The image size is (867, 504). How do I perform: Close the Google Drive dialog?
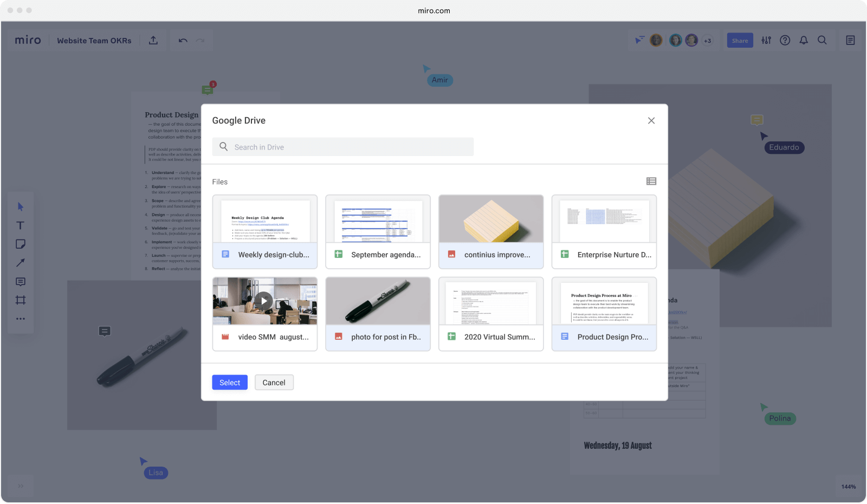pos(651,120)
